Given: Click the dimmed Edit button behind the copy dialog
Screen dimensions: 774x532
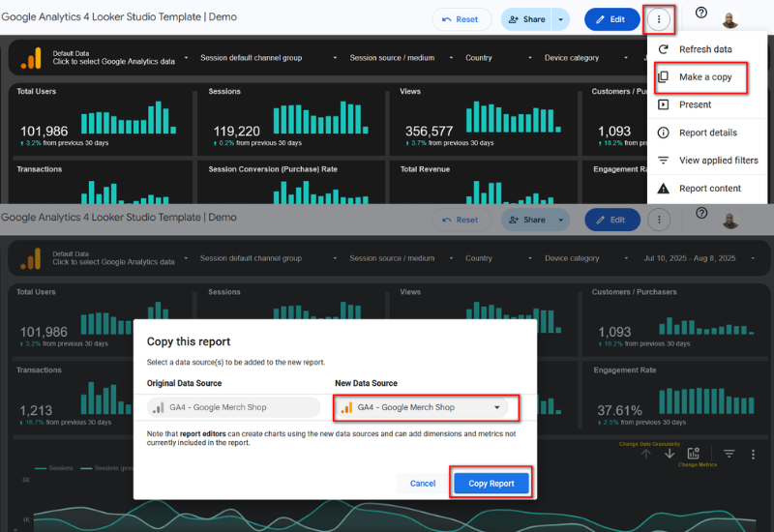Looking at the screenshot, I should click(612, 221).
